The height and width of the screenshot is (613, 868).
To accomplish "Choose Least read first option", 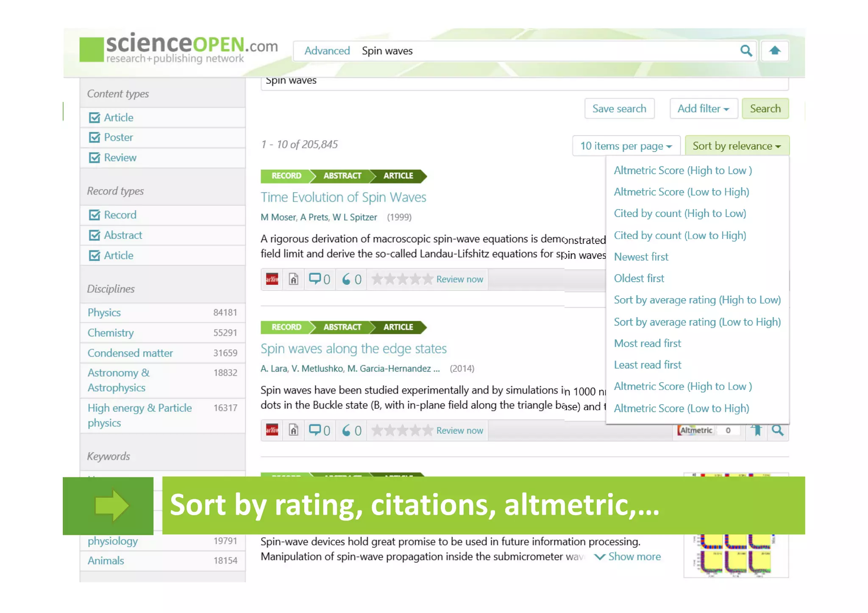I will 647,365.
